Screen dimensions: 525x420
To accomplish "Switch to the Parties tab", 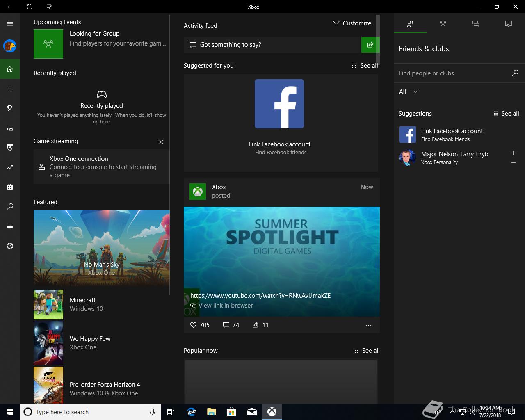I will (x=443, y=24).
